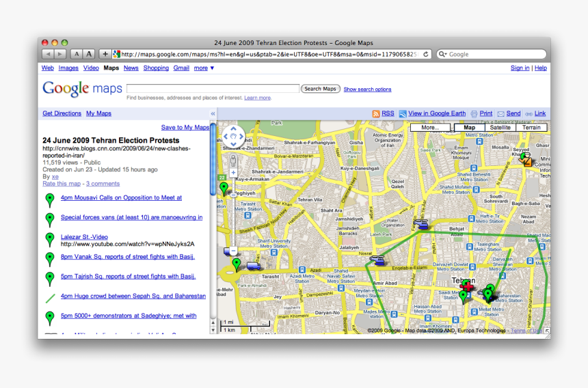Open the More... map layers dropdown
The image size is (588, 388).
(430, 128)
